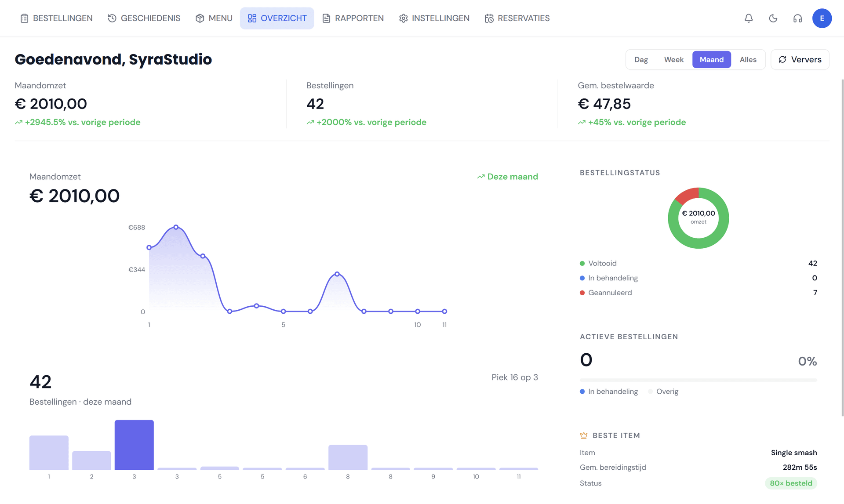Click the 80× besteld status badge
844x504 pixels.
(791, 483)
